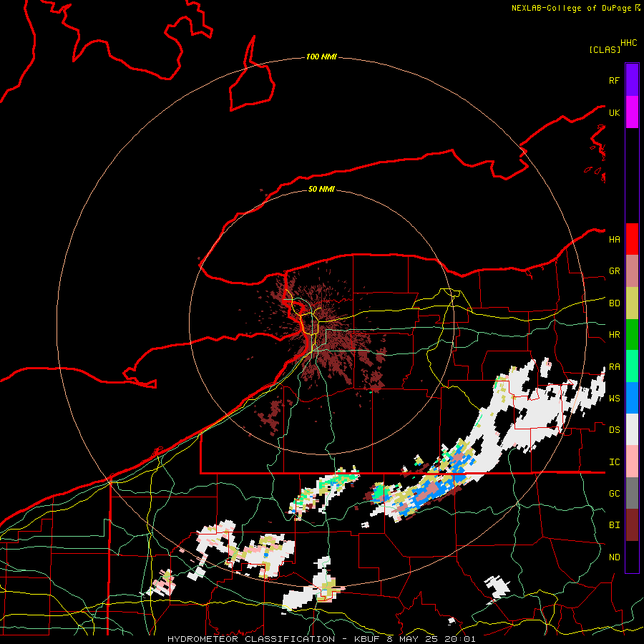Image resolution: width=644 pixels, height=644 pixels.
Task: Click the HYDROMETEOR CLASSIFICATION title text
Action: pos(251,639)
